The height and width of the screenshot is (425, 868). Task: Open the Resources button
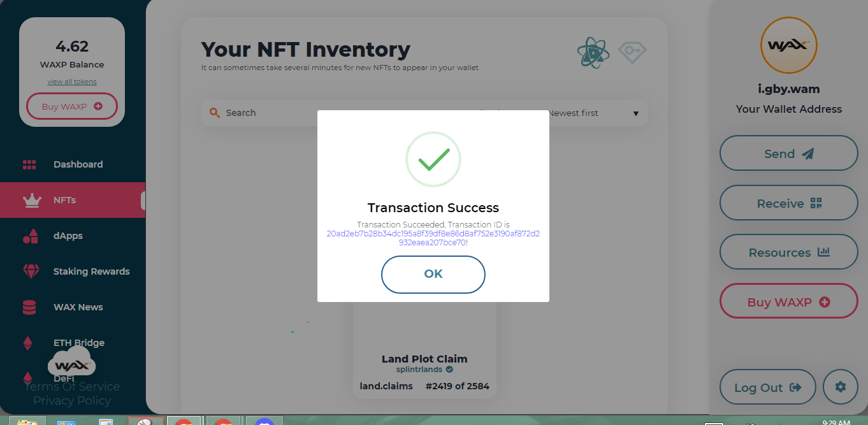point(789,252)
